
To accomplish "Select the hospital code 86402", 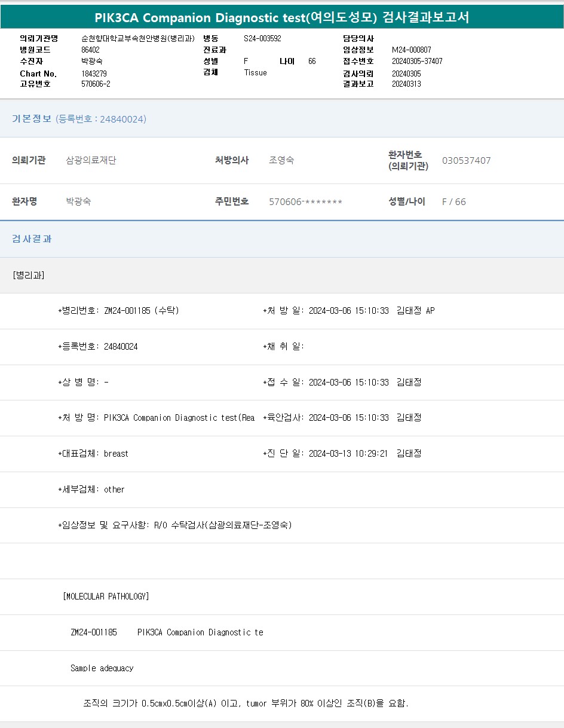I will click(x=90, y=50).
